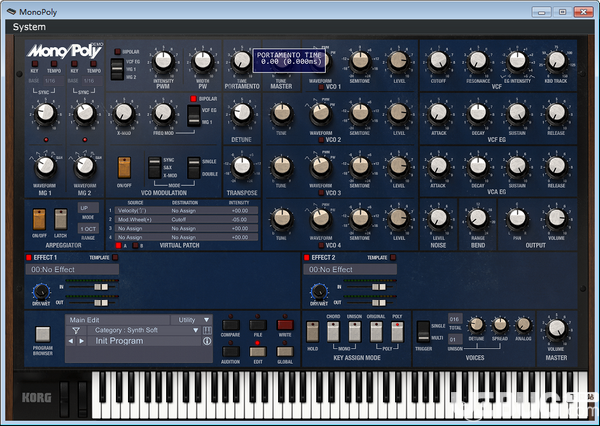This screenshot has width=600, height=426.
Task: Click the Audition button
Action: 231,351
